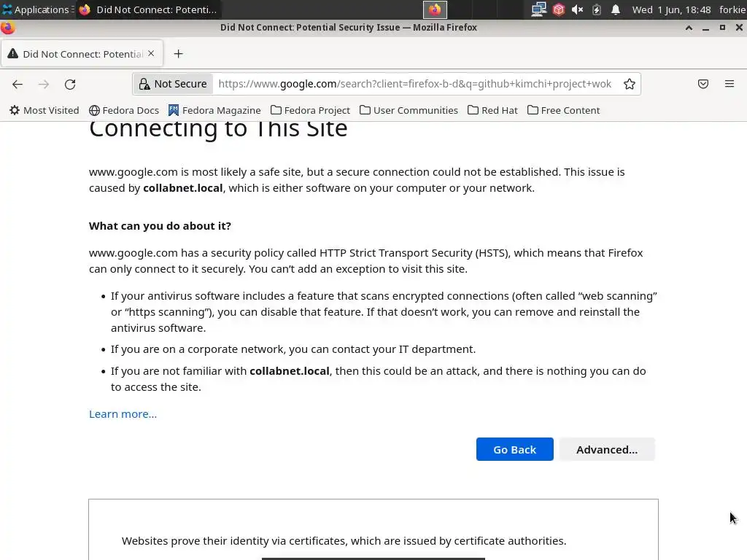Close the Did Not Connect tab
747x560 pixels.
coord(151,53)
